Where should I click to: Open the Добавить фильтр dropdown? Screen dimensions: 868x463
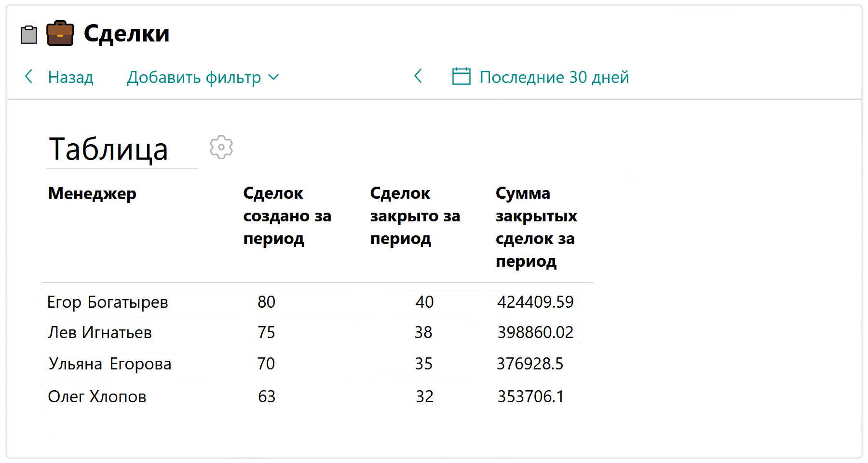click(194, 77)
